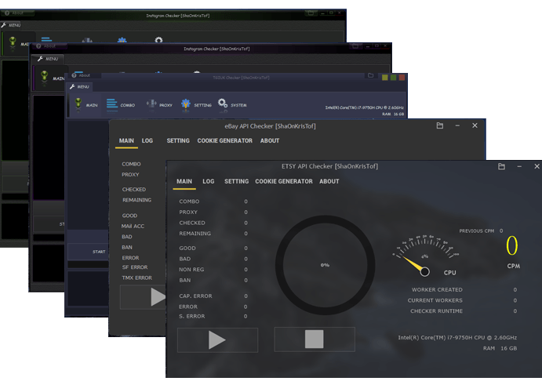Open the PROXY icon in the toolbar

(x=151, y=104)
